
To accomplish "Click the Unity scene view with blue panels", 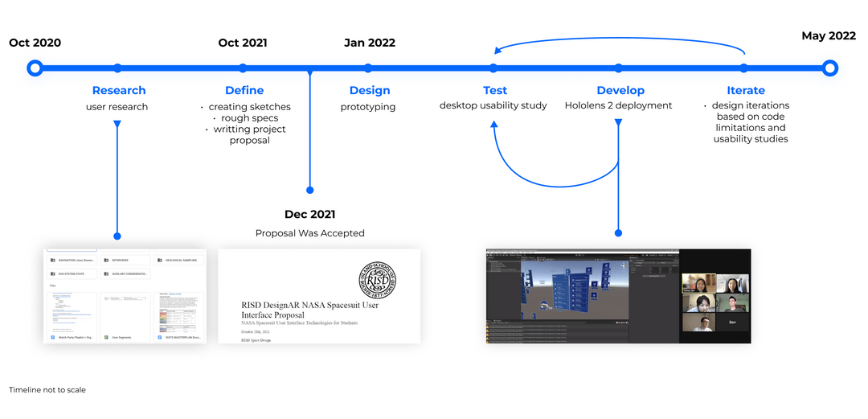I will (574, 288).
